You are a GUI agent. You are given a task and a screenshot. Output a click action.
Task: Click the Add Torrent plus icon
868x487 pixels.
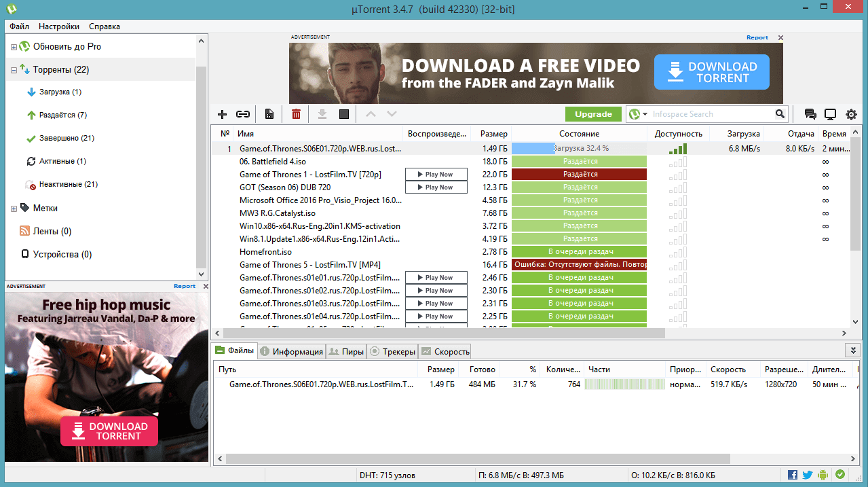(222, 114)
